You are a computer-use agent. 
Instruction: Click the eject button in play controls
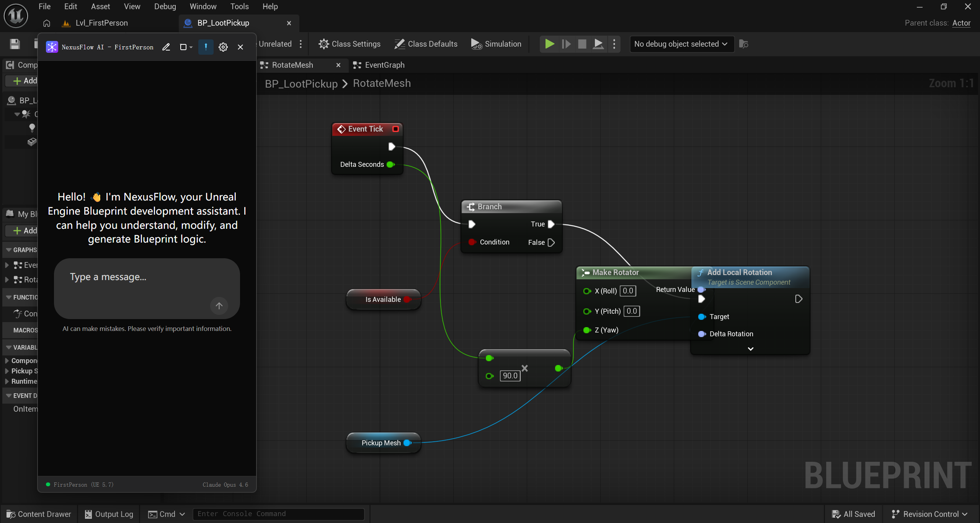coord(598,44)
